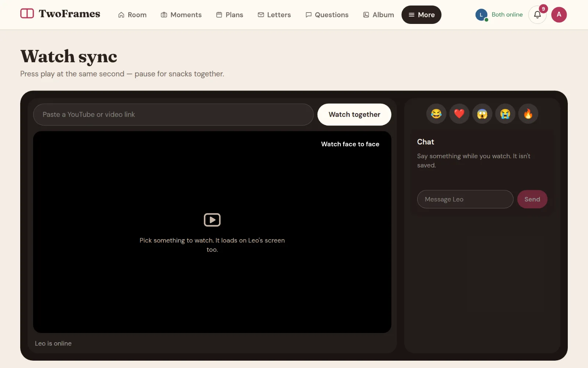
Task: Open the Letters page
Action: pyautogui.click(x=274, y=15)
